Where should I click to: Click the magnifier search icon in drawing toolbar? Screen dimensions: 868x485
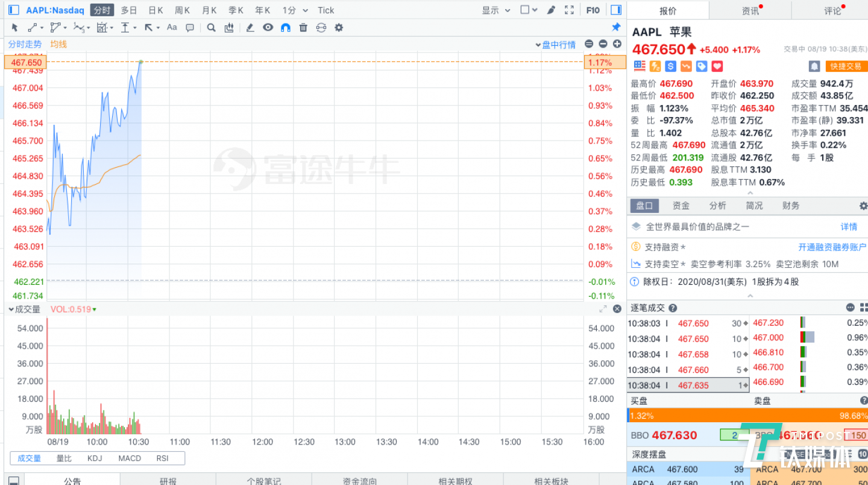tap(211, 27)
